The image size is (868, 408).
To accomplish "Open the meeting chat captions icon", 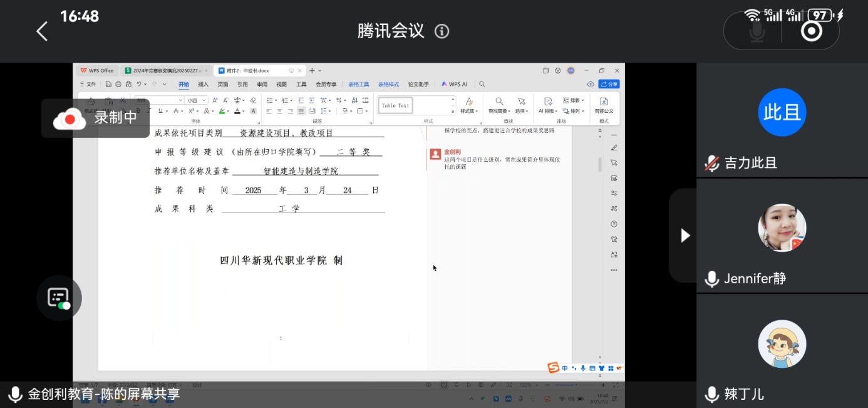I will (x=58, y=298).
